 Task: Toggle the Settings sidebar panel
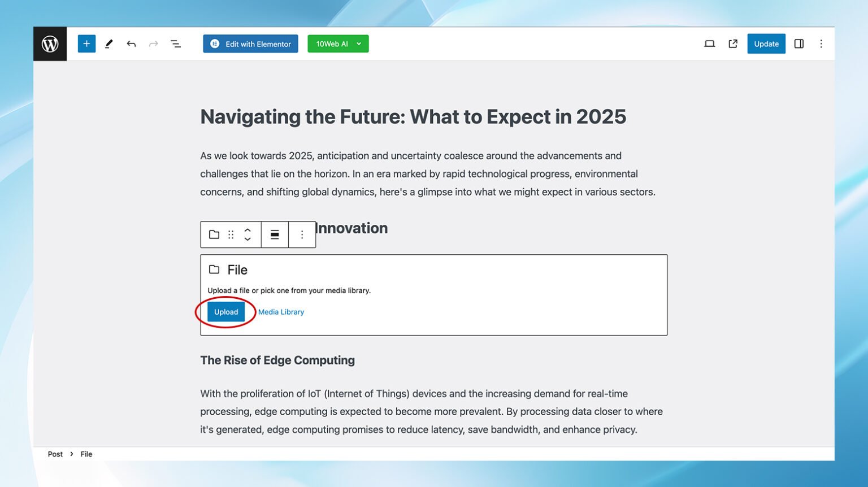[x=799, y=44]
